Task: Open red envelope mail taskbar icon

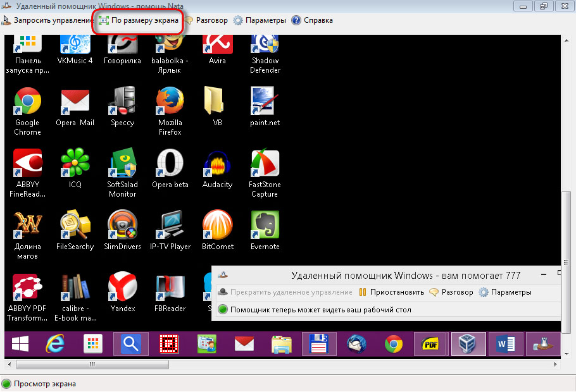Action: point(244,345)
